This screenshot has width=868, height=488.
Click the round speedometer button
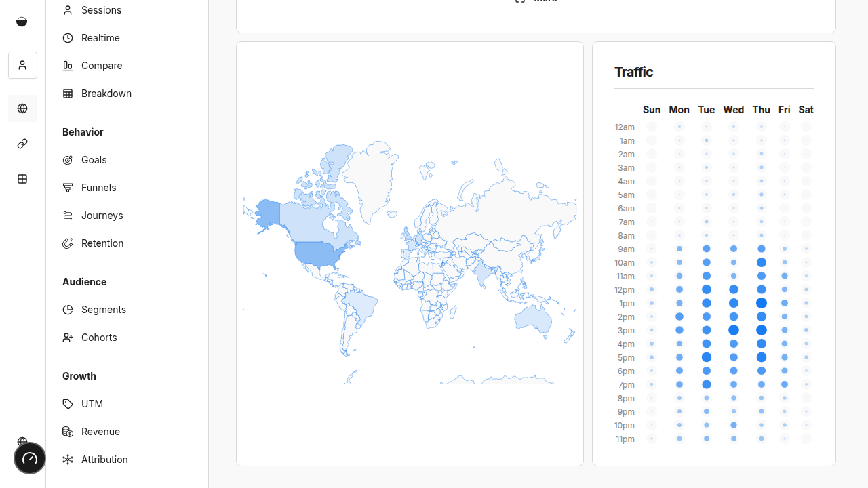pos(30,459)
